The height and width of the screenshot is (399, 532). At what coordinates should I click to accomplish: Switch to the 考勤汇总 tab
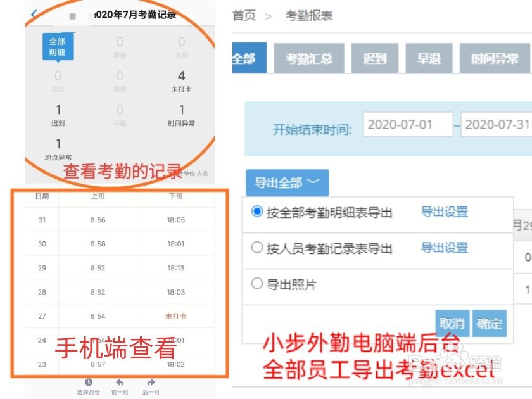(x=310, y=58)
